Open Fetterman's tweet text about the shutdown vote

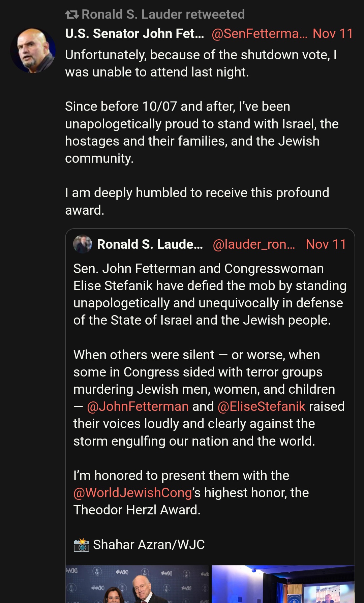point(201,63)
